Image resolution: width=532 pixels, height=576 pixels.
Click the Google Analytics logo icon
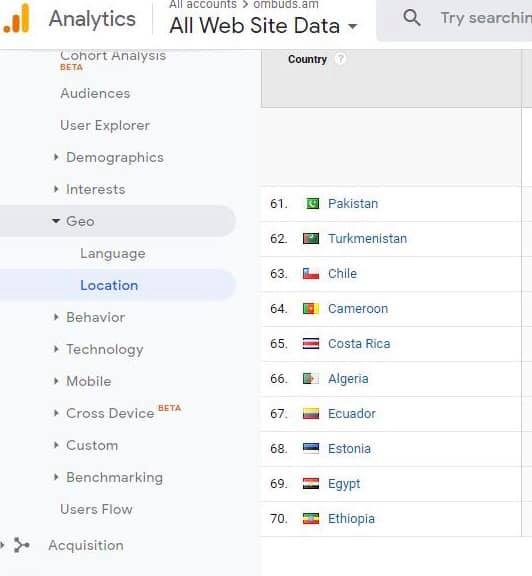point(15,18)
